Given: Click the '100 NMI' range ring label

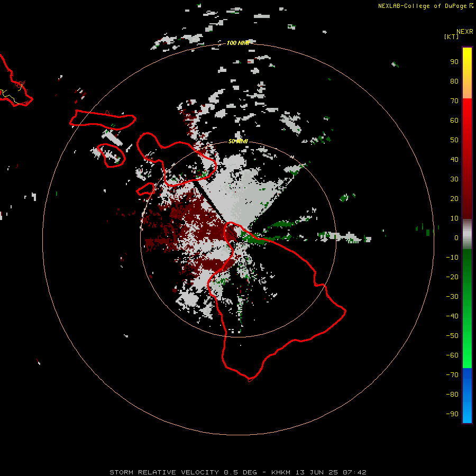Looking at the screenshot, I should pyautogui.click(x=237, y=43).
